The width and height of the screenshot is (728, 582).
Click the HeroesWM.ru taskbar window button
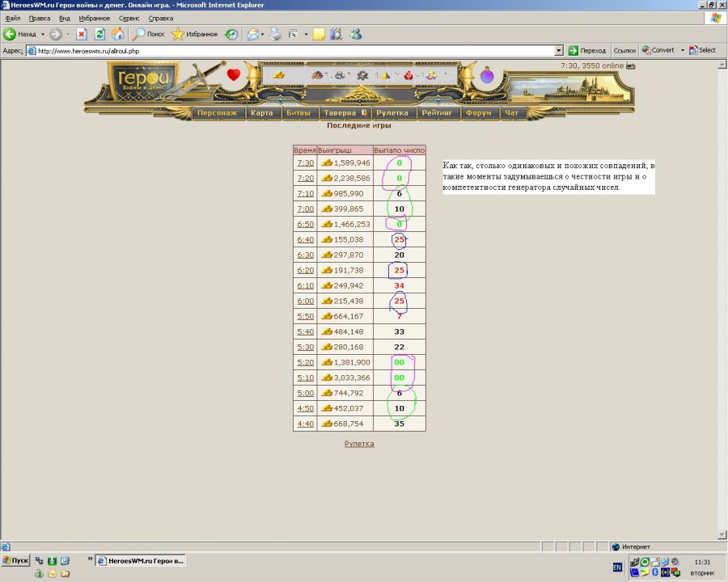coord(141,561)
